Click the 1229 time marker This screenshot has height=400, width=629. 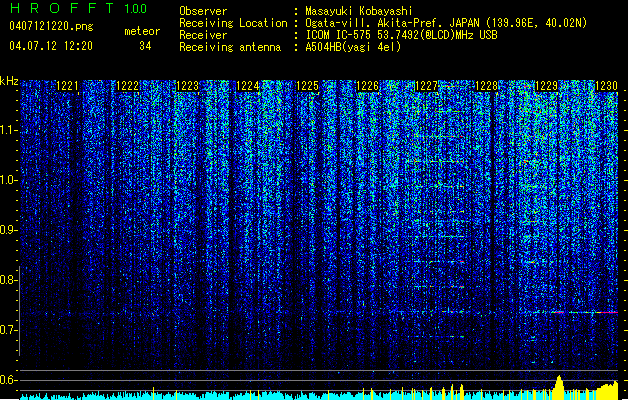click(x=547, y=86)
